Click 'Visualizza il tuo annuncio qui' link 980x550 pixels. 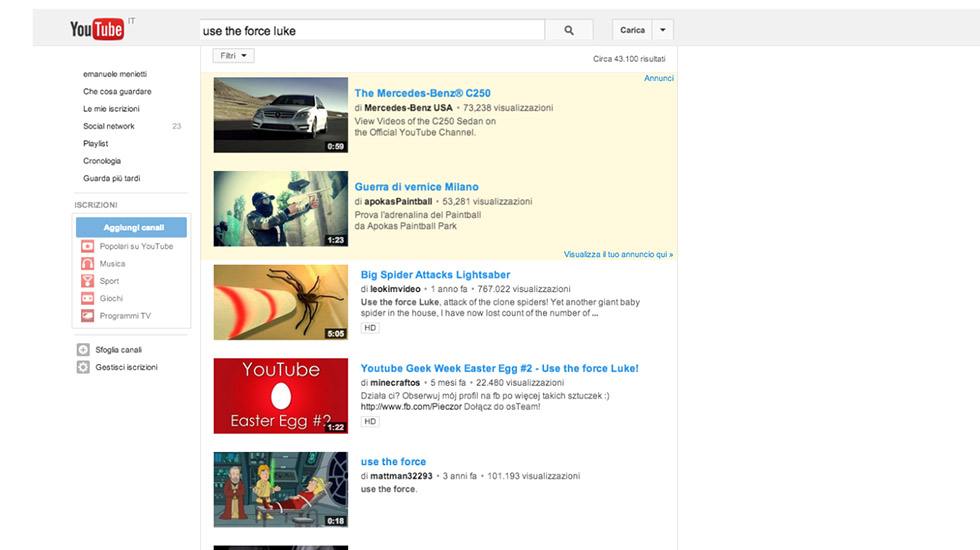tap(618, 254)
